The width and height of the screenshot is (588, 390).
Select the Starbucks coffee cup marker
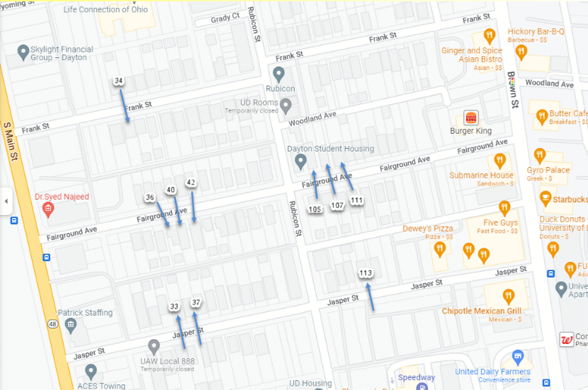[x=545, y=199]
